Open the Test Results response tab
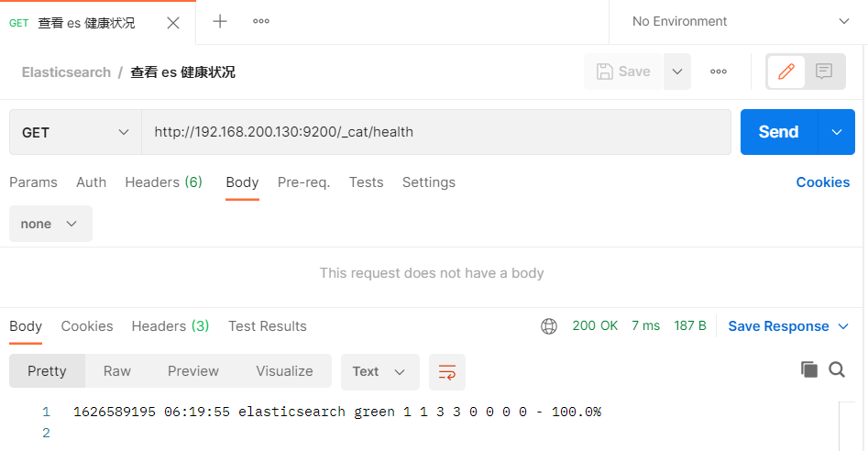Screen dimensions: 868x451 tap(267, 326)
